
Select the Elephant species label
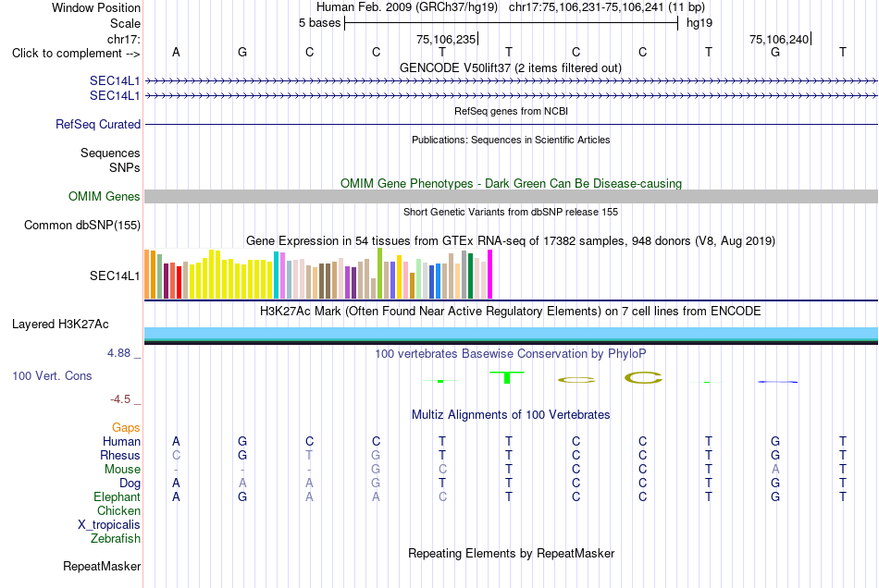(x=117, y=496)
